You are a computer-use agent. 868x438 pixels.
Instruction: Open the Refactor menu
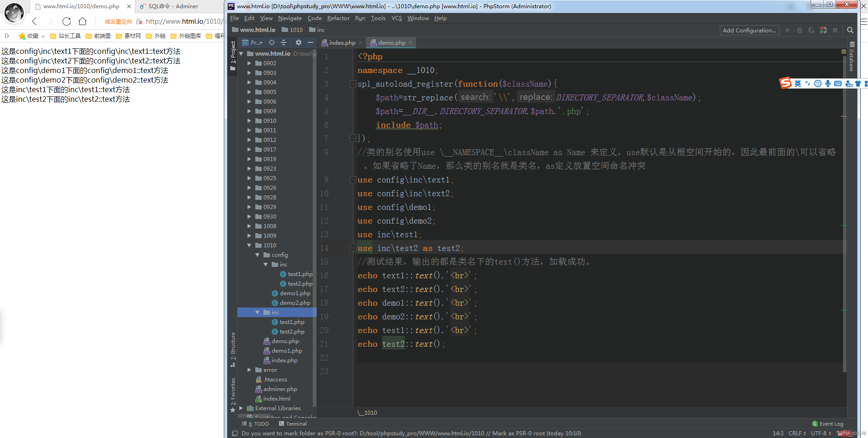pos(338,18)
